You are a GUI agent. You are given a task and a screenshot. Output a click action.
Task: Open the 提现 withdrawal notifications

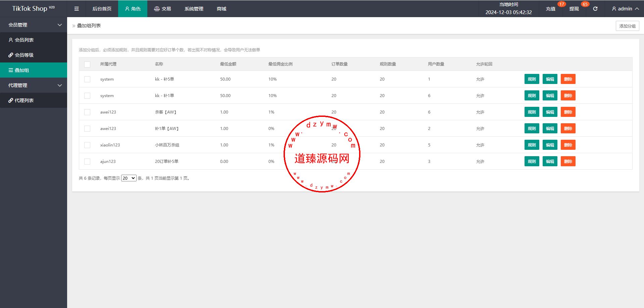[574, 9]
